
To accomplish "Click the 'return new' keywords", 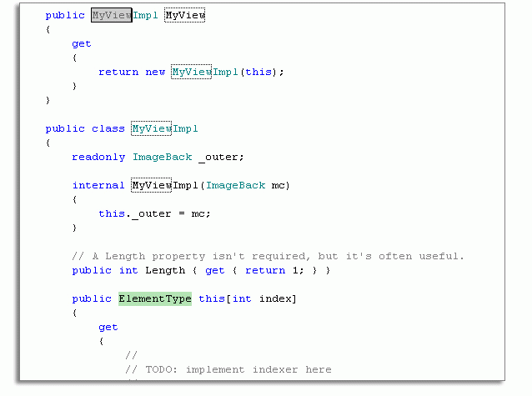I will tap(132, 72).
